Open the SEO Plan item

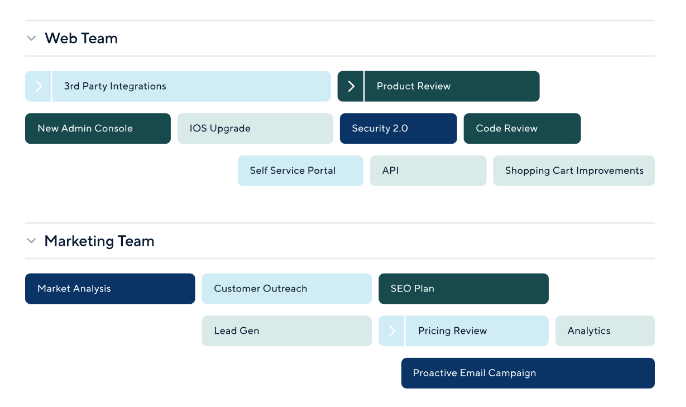[463, 289]
